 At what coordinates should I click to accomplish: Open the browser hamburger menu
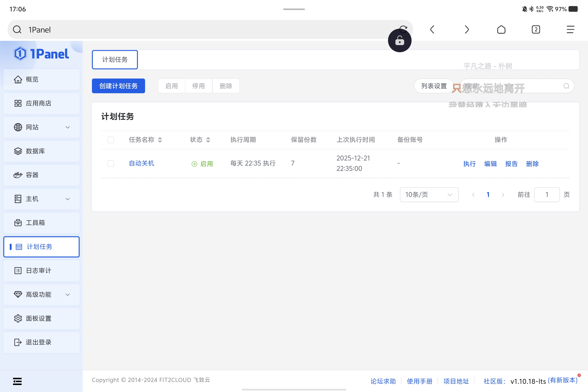(570, 29)
